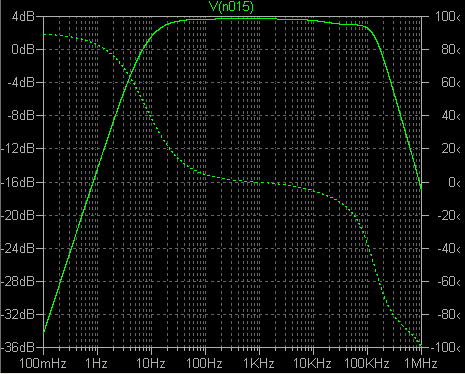Click the -24dB magnitude axis label
Screen dimensions: 465x374
coord(18,248)
